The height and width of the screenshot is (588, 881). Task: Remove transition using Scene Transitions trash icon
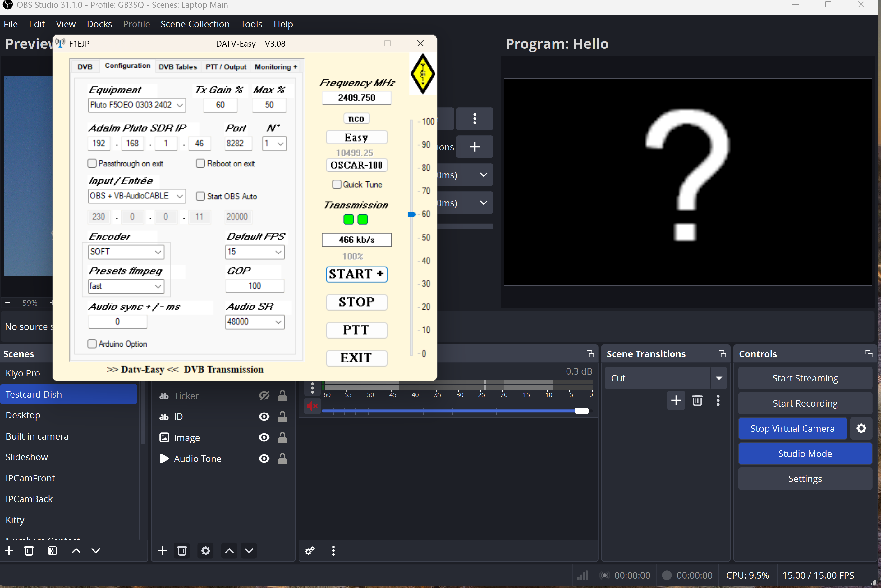pyautogui.click(x=697, y=400)
